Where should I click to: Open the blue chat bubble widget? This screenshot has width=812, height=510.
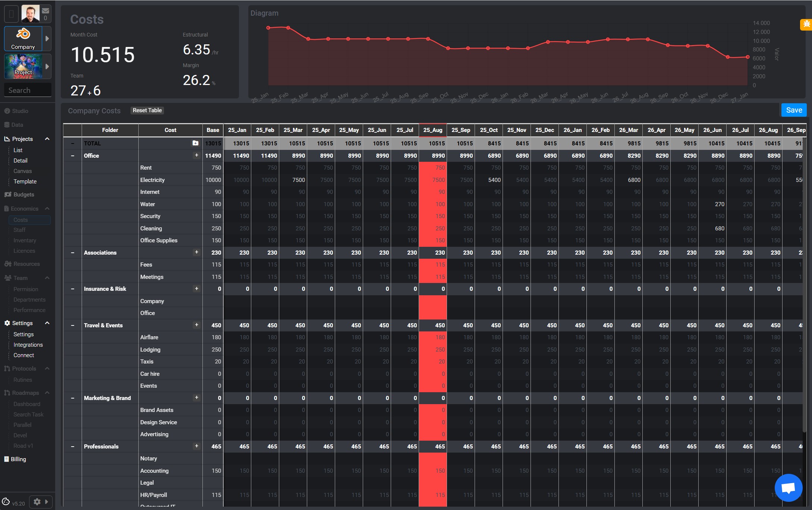[788, 488]
